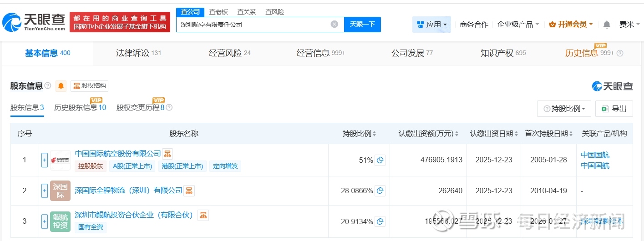Viewport: 644px width, 241px height.
Task: Sort by 认缴出资额 column header
Action: click(x=428, y=134)
